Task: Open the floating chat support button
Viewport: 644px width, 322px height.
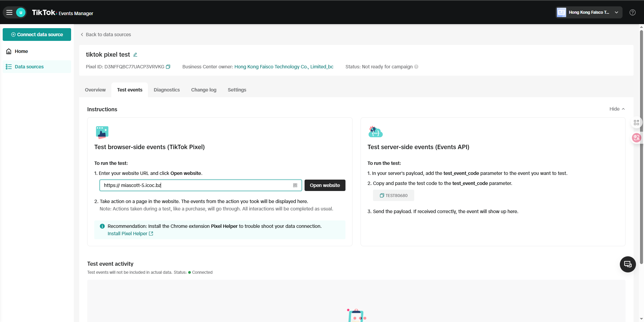Action: tap(628, 264)
